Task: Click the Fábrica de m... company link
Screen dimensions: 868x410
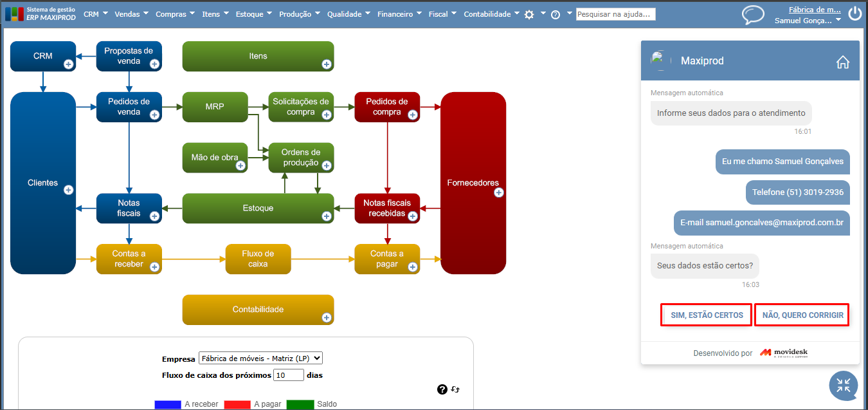Action: click(x=815, y=9)
